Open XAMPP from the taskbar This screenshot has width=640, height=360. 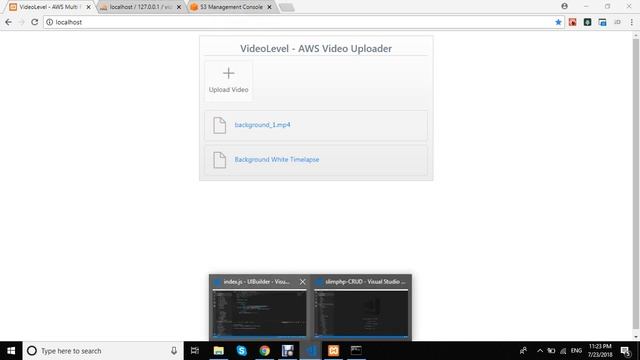coord(333,351)
